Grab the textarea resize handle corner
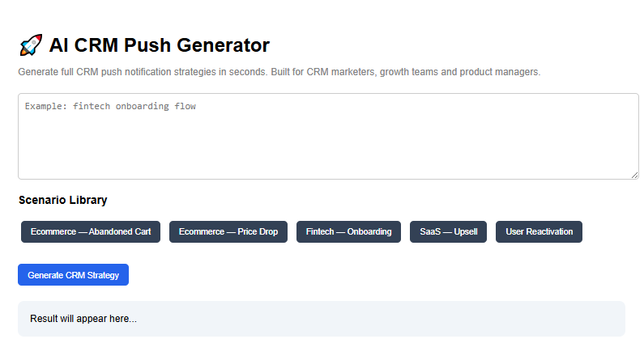Image resolution: width=644 pixels, height=356 pixels. pos(634,175)
